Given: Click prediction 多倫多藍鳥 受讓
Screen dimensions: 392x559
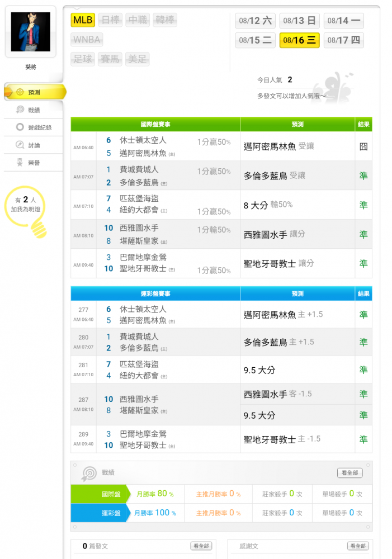Looking at the screenshot, I should pos(275,176).
